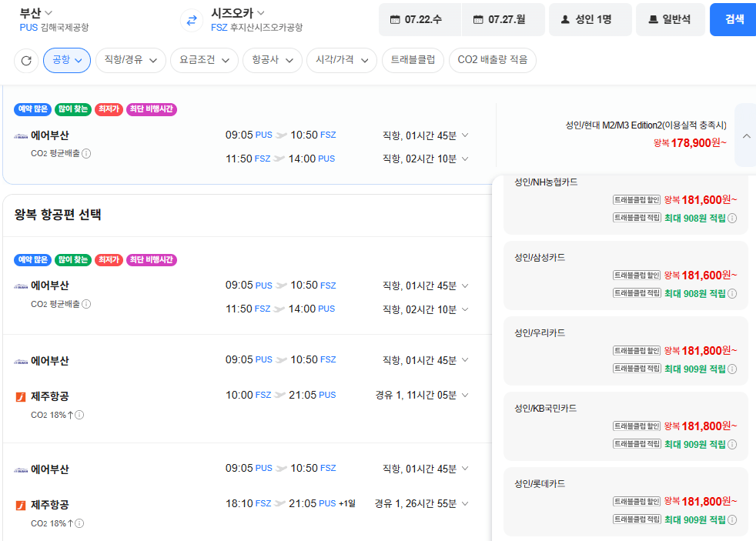Swap departure and arrival cities icon
756x541 pixels.
(x=192, y=20)
